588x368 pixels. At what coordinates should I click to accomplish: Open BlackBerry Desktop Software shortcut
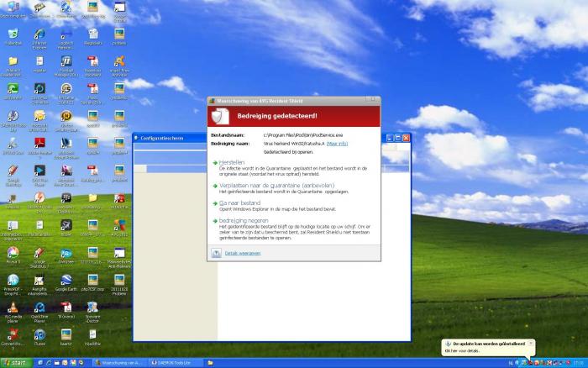coord(66,202)
